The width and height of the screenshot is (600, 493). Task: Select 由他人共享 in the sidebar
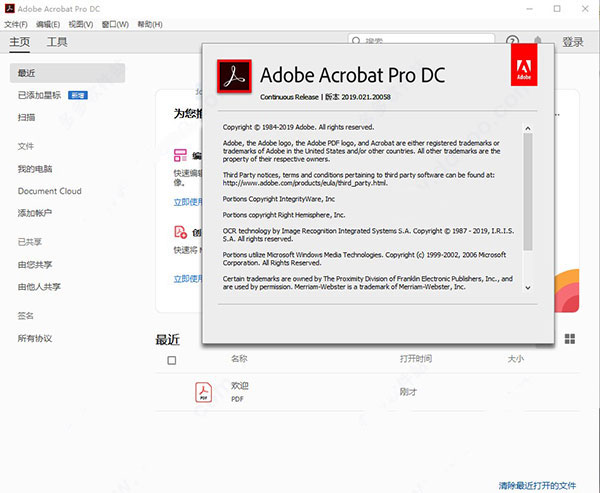(39, 287)
